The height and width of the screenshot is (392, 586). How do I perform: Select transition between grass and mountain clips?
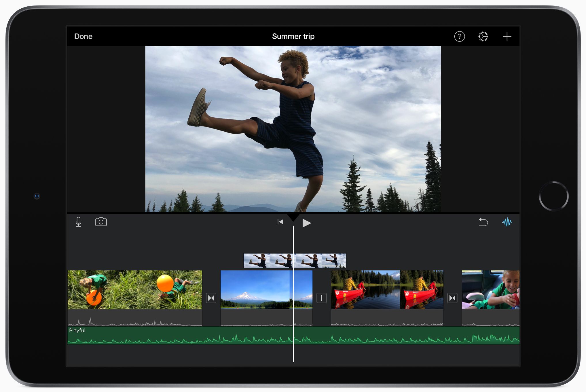[x=211, y=298]
